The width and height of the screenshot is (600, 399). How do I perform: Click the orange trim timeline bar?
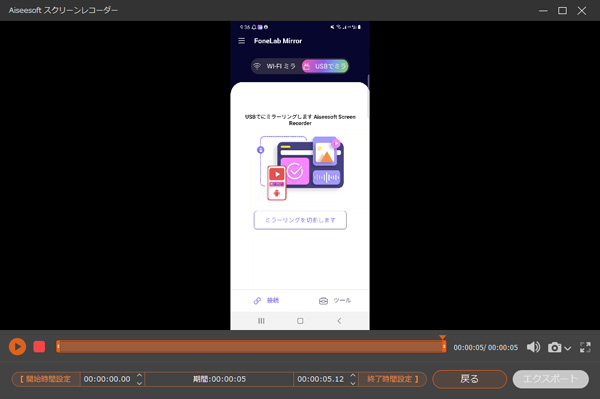pyautogui.click(x=251, y=347)
